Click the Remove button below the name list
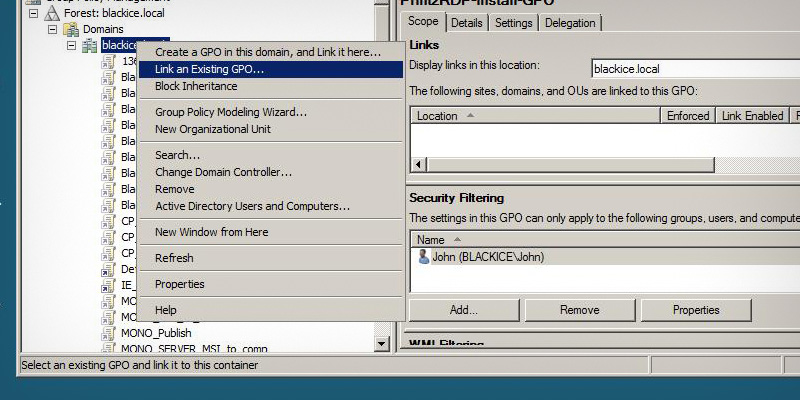This screenshot has width=800, height=400. tap(579, 310)
